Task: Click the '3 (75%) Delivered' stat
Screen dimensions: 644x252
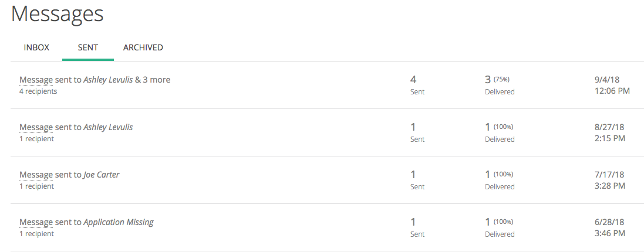Action: pyautogui.click(x=500, y=85)
